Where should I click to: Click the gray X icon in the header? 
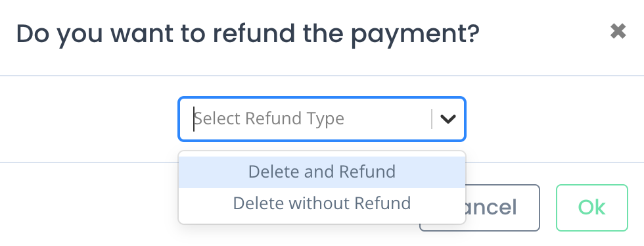(618, 32)
